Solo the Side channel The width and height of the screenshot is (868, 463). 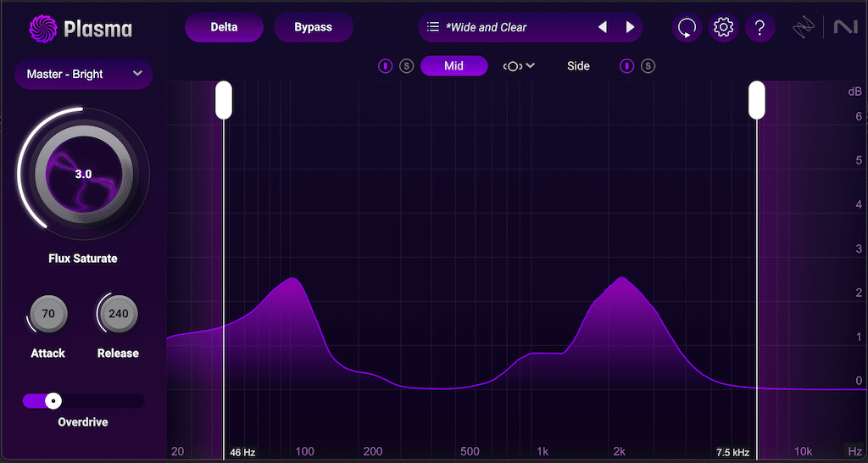coord(648,66)
